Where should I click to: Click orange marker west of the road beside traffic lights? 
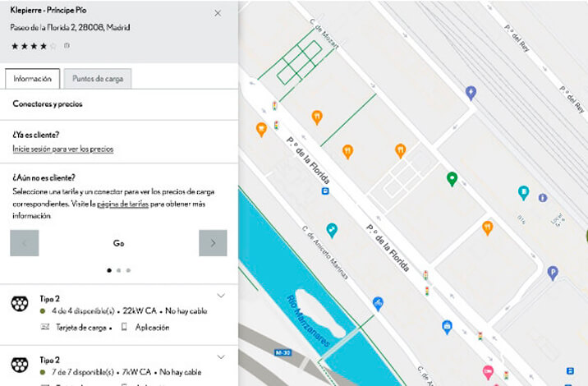click(x=261, y=130)
